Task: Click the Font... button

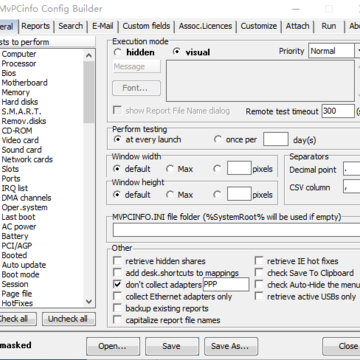Action: 136,88
